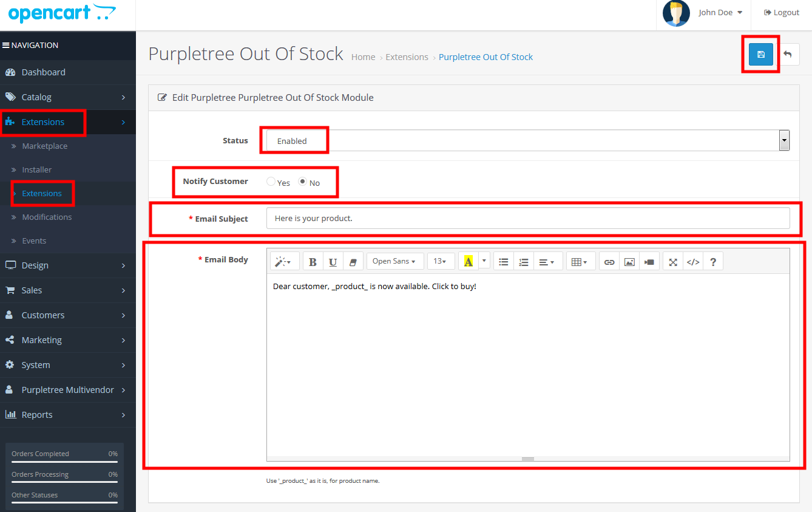Open the Reports navigation item
Screen dimensions: 812x512
[x=68, y=415]
